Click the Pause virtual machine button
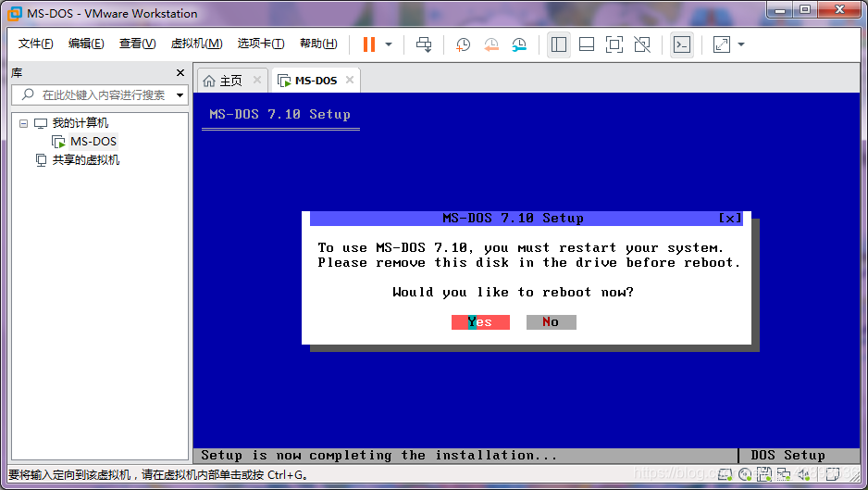868x490 pixels. (x=369, y=44)
